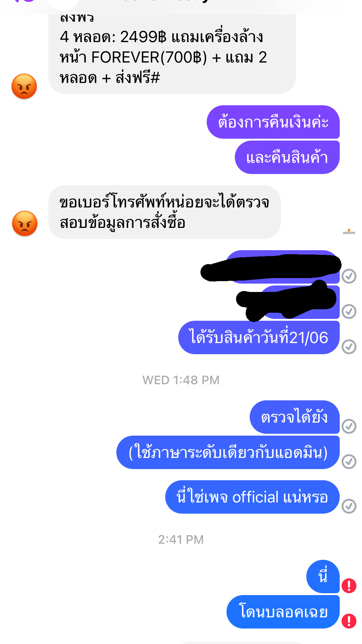Tap the "นี่ใช่เพจ official แน่หรอ" bubble
This screenshot has height=644, width=362.
[252, 497]
